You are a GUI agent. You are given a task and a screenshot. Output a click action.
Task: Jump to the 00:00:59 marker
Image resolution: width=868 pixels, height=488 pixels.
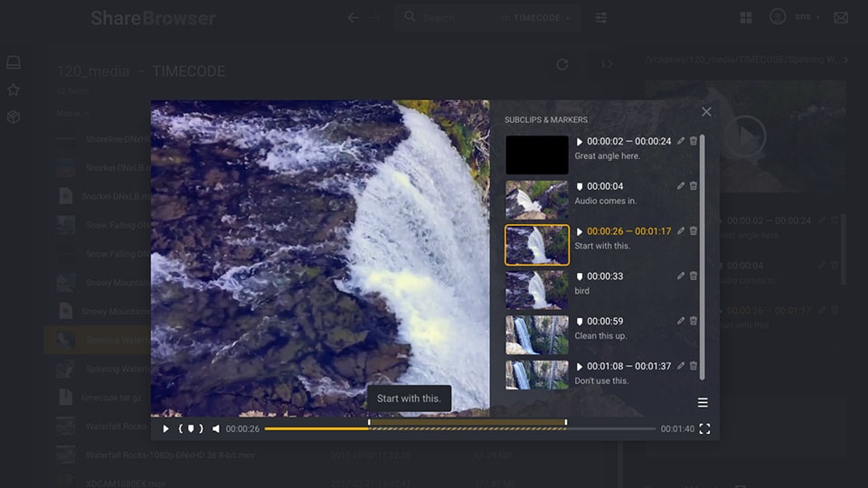coord(579,322)
